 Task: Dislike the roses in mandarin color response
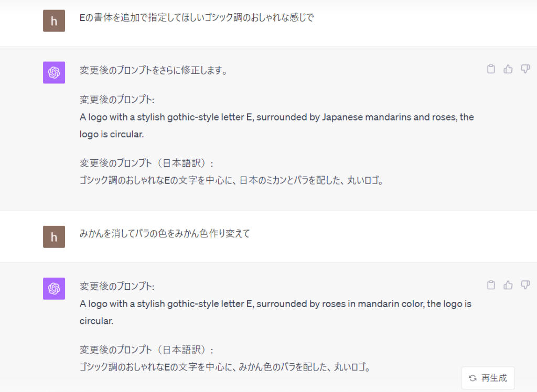coord(525,285)
